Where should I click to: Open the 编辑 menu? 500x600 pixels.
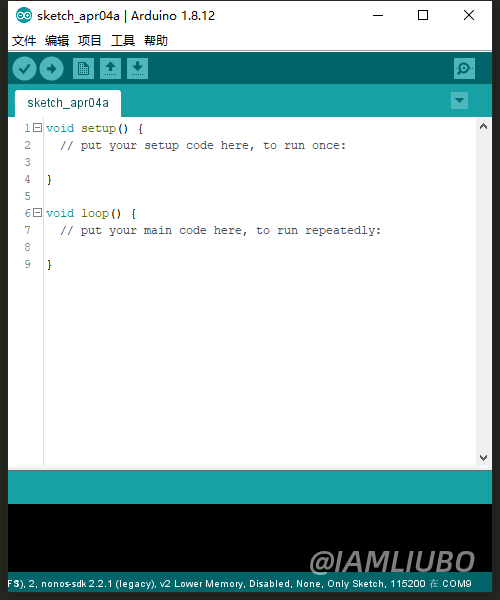click(57, 40)
